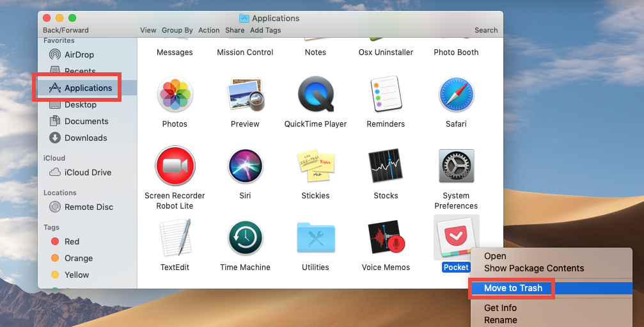Choose Show Package Contents menu item
Viewport: 644px width, 327px height.
pos(534,268)
